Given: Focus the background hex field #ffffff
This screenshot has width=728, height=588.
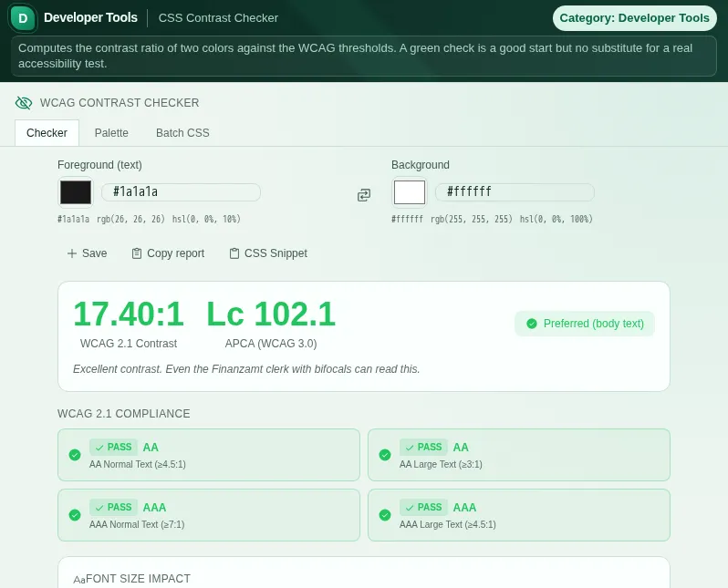Looking at the screenshot, I should [x=515, y=192].
